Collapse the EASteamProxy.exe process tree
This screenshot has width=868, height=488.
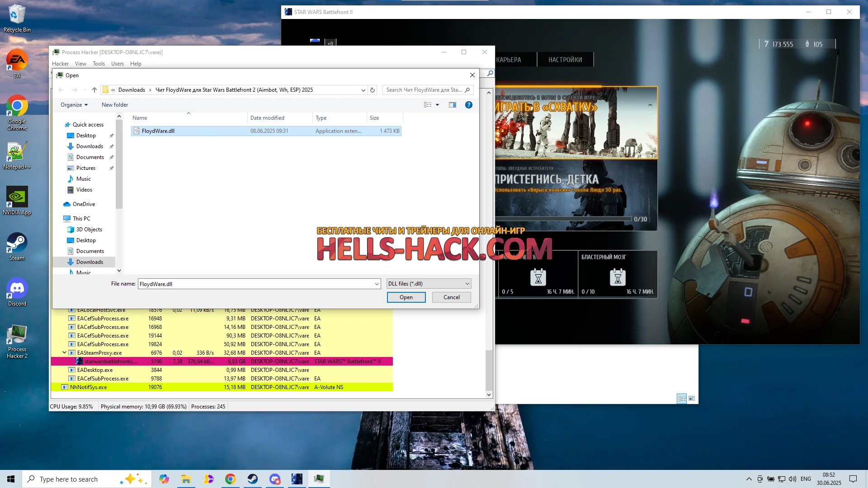(x=64, y=352)
